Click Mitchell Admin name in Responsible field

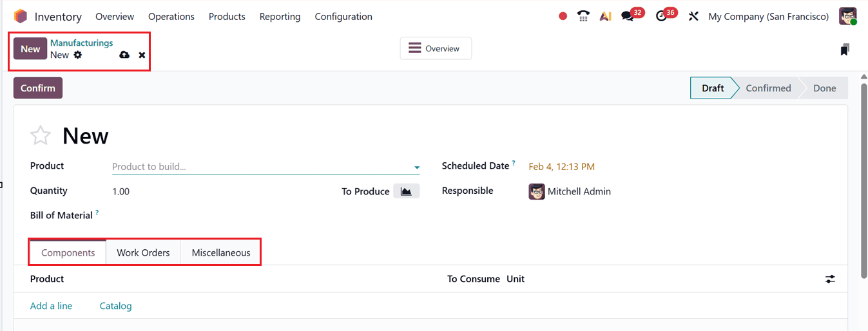click(579, 191)
